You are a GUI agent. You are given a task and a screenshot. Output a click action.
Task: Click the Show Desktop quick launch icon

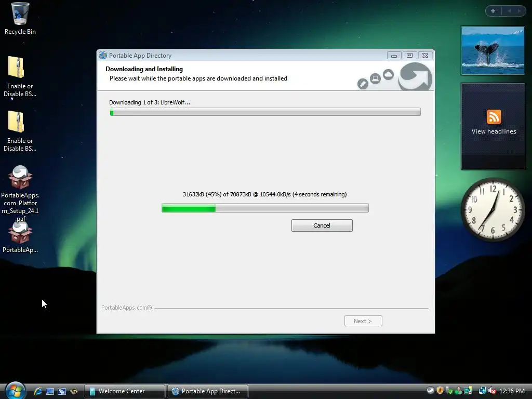(x=50, y=391)
